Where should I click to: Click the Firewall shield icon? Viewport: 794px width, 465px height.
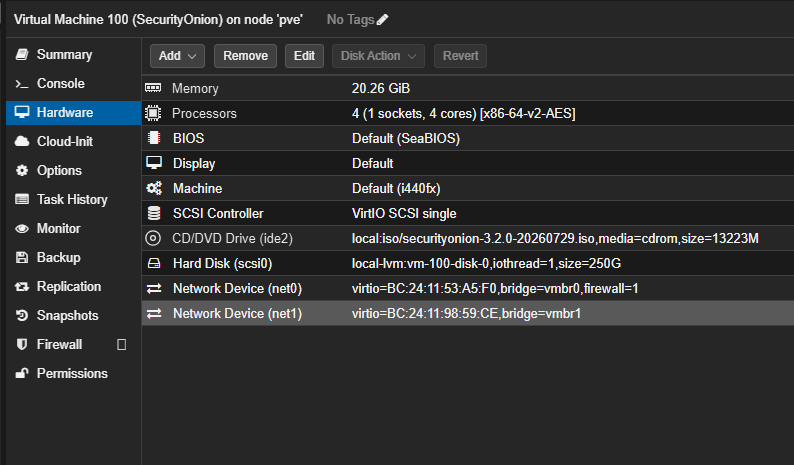pyautogui.click(x=22, y=344)
